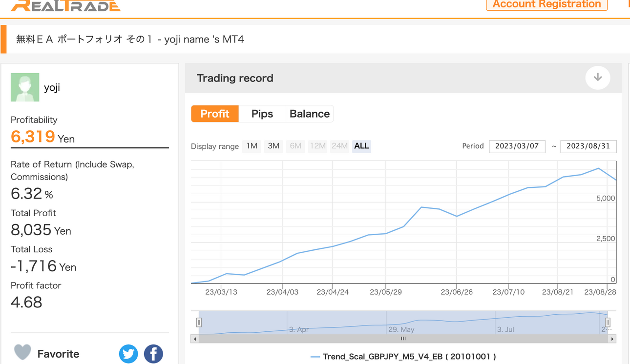The height and width of the screenshot is (364, 630).
Task: Open the Account Registration button
Action: coord(546,4)
